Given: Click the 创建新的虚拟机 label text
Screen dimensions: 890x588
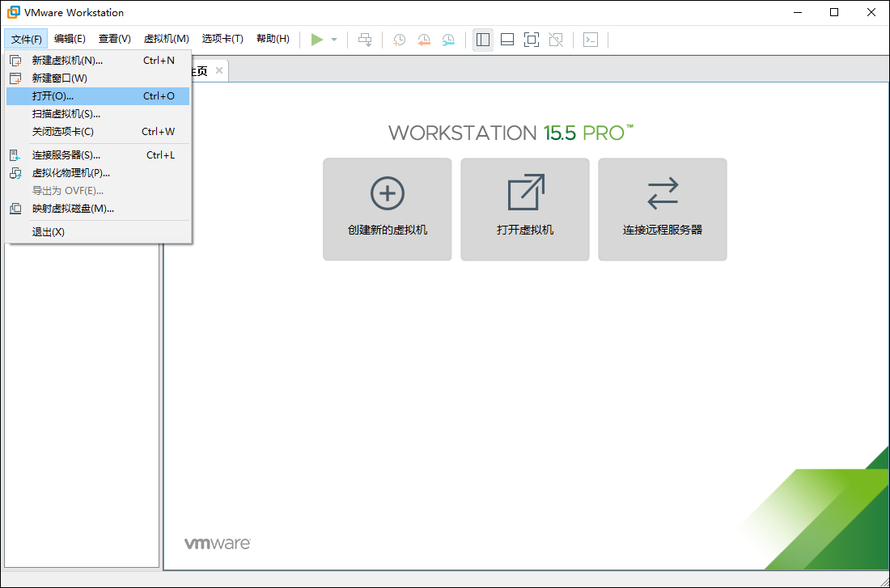Looking at the screenshot, I should (388, 230).
